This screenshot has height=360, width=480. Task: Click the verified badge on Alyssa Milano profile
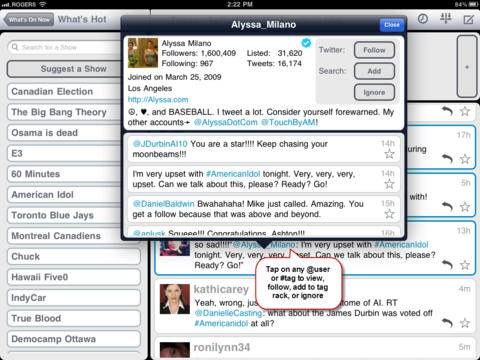306,43
